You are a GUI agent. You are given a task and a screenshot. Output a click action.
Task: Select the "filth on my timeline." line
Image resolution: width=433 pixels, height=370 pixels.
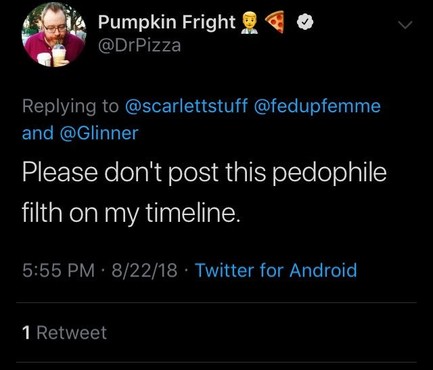pyautogui.click(x=131, y=213)
